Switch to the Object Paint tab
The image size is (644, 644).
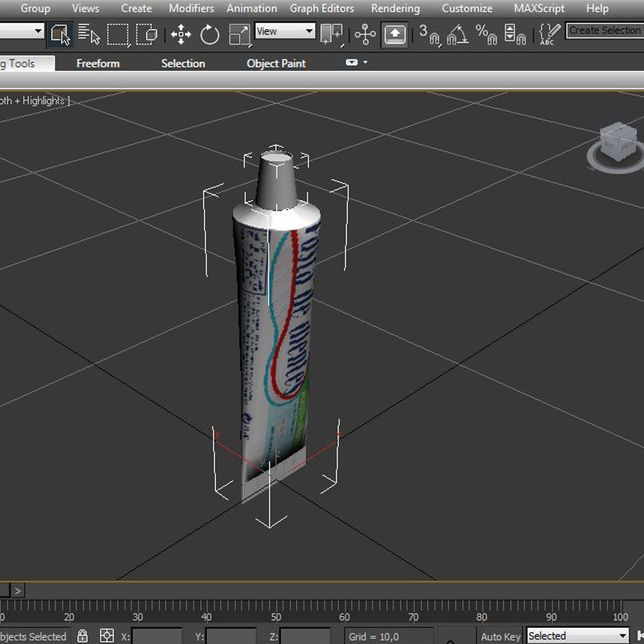pyautogui.click(x=276, y=63)
